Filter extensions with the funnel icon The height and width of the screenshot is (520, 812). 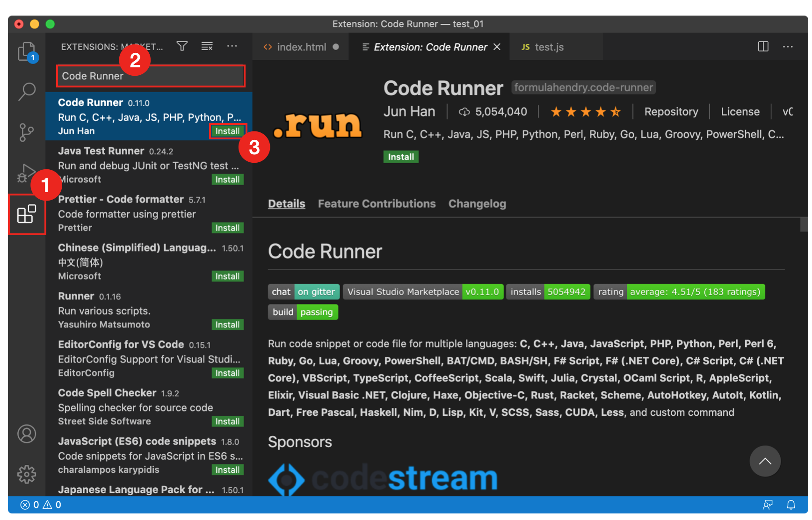tap(182, 46)
